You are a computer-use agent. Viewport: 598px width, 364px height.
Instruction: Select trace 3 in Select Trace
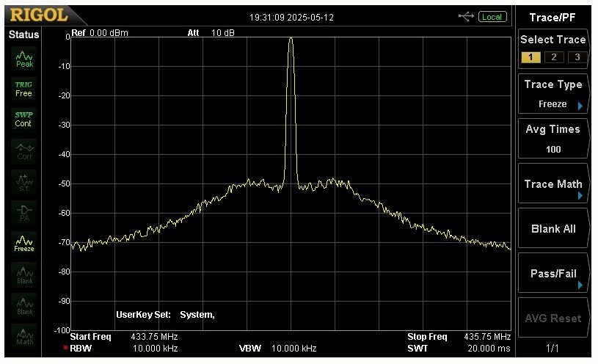[577, 57]
